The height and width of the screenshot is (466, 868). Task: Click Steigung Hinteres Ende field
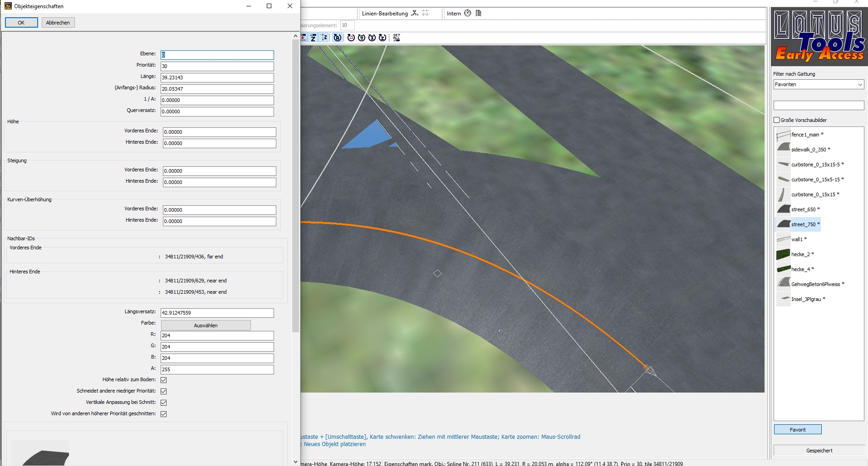(220, 182)
